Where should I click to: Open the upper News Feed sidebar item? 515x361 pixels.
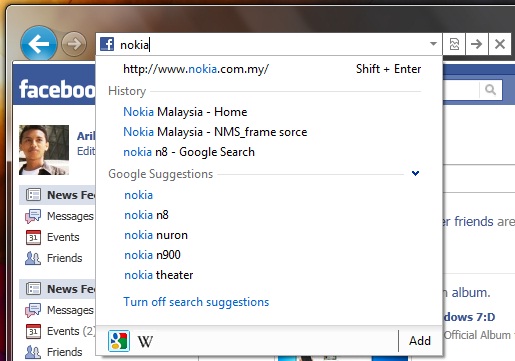[57, 195]
